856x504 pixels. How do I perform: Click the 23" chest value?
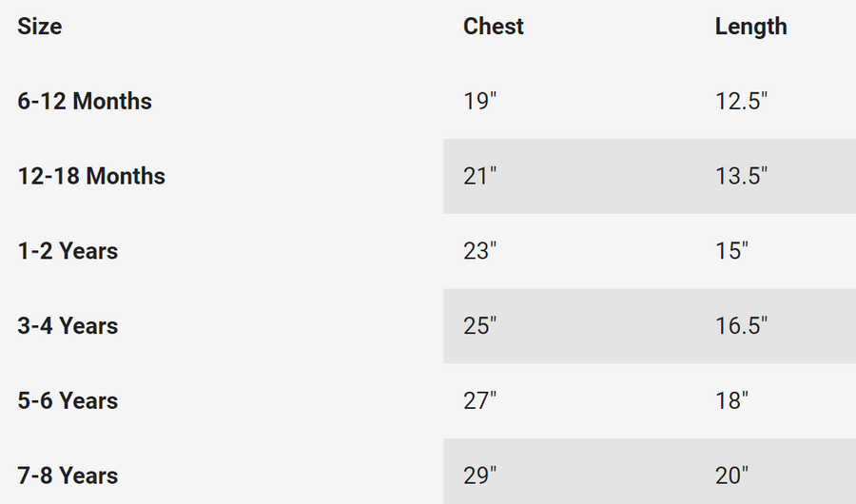point(480,251)
